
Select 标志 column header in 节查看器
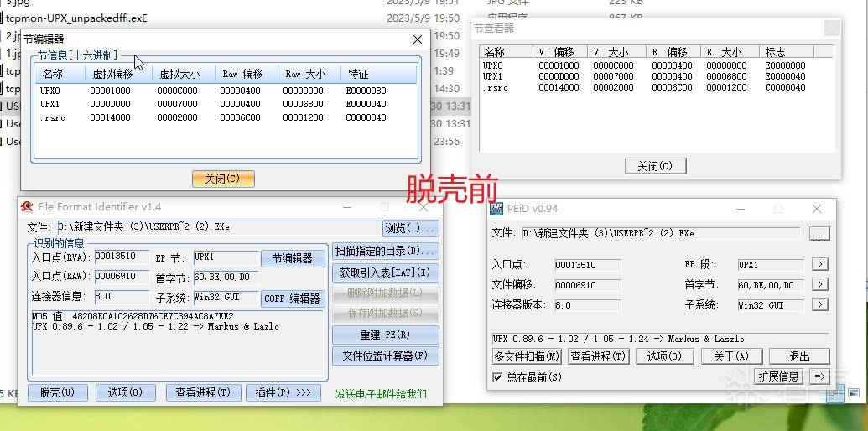(786, 52)
